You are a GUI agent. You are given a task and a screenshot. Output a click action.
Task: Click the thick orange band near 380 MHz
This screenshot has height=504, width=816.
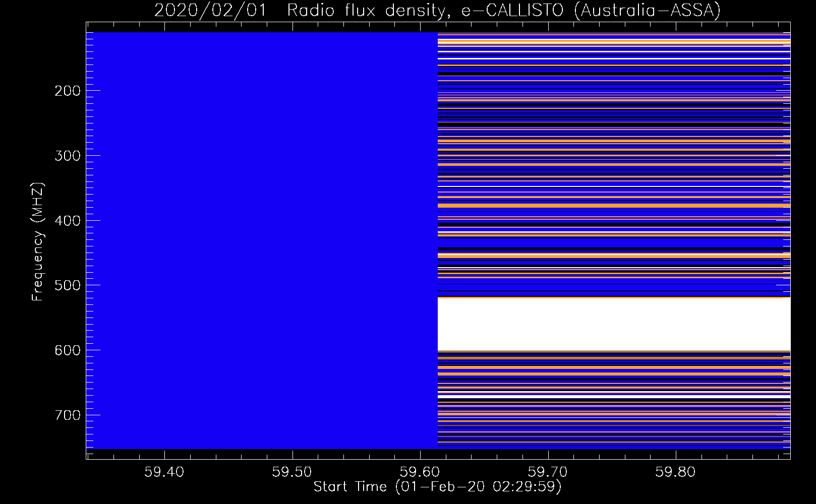tap(614, 206)
